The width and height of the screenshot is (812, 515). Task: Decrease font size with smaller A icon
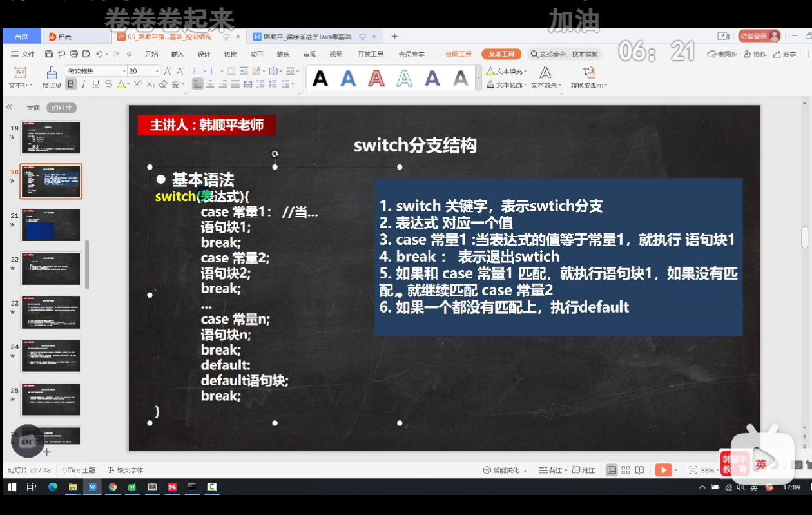point(180,71)
